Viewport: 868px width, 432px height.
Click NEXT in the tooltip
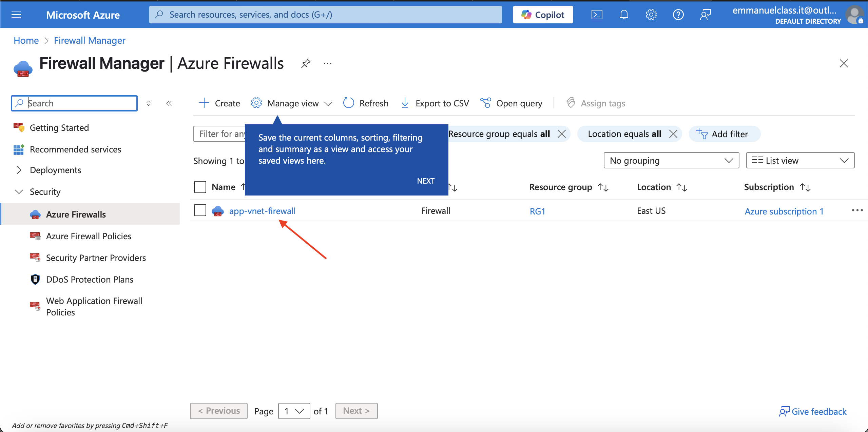[426, 181]
